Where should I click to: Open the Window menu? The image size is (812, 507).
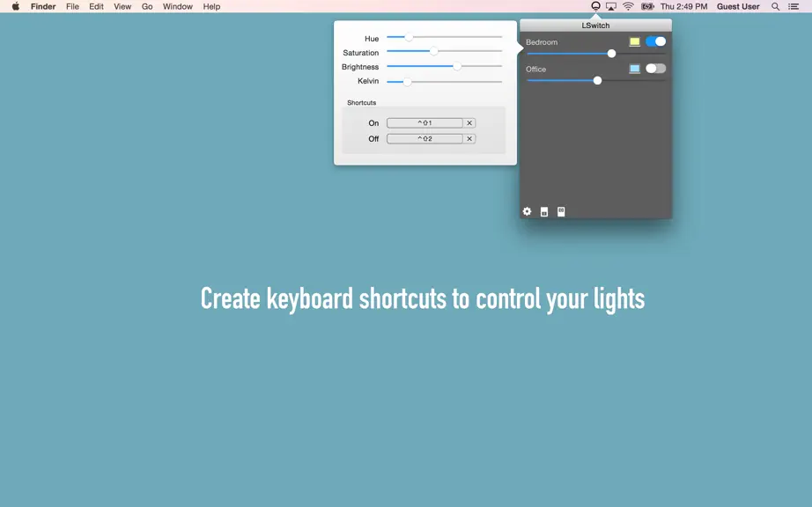point(178,6)
